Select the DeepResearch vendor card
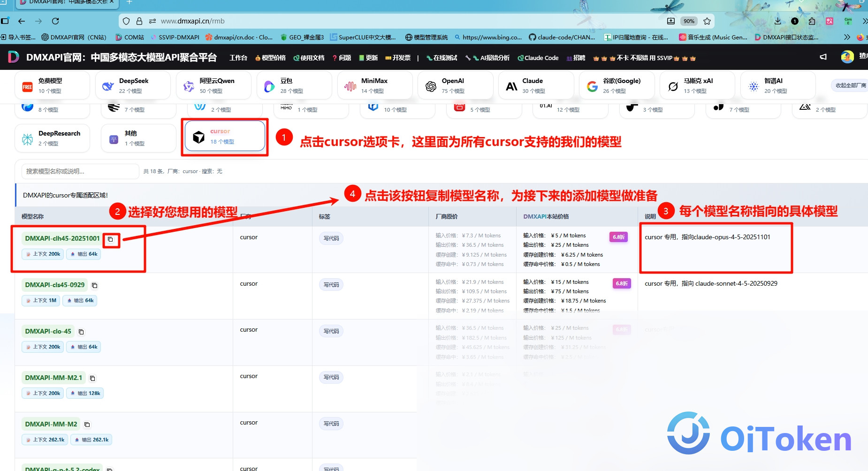868x471 pixels. 52,138
